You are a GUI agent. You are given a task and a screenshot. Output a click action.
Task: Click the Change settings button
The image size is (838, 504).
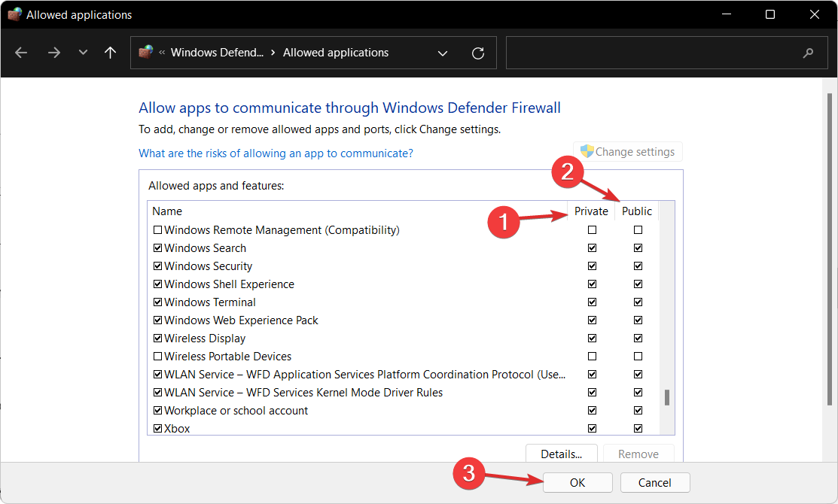point(628,152)
